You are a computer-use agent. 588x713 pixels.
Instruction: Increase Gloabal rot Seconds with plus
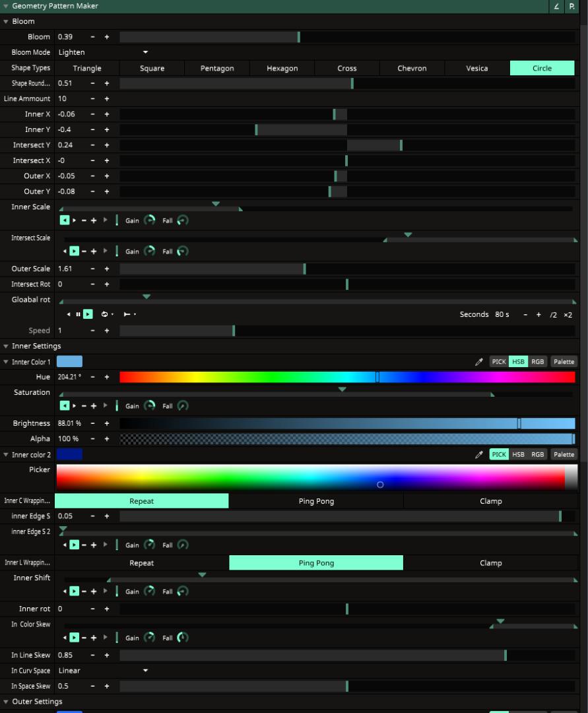(x=539, y=315)
